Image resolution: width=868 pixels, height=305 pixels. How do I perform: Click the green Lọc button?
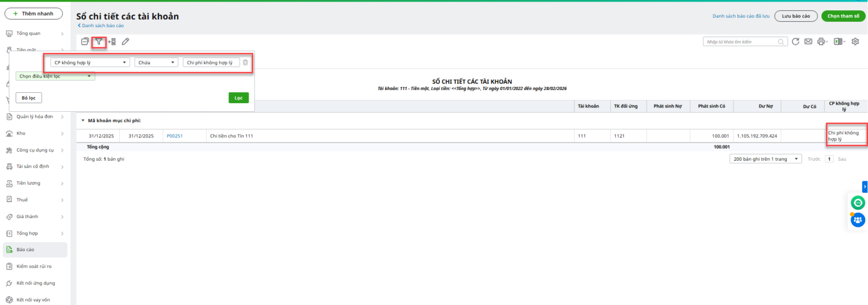(239, 98)
